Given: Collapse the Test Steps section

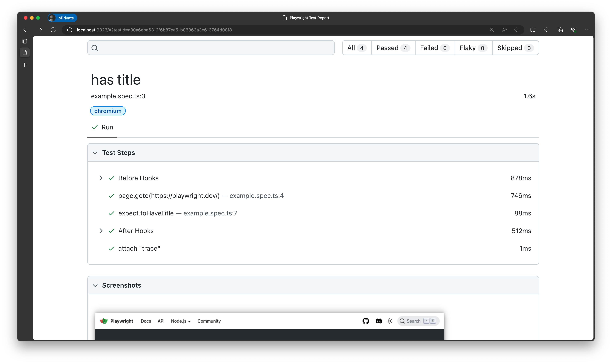Looking at the screenshot, I should coord(95,153).
